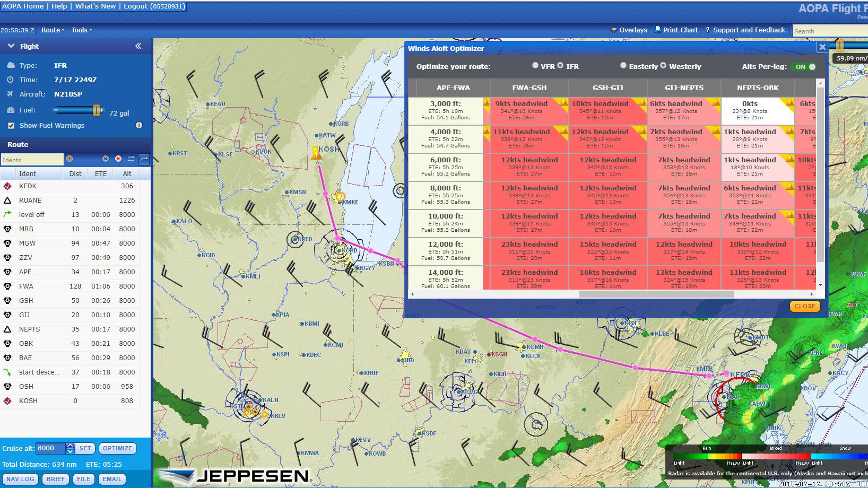Screen dimensions: 868x488
Task: Click the Fuel gauge icon
Action: click(11, 110)
